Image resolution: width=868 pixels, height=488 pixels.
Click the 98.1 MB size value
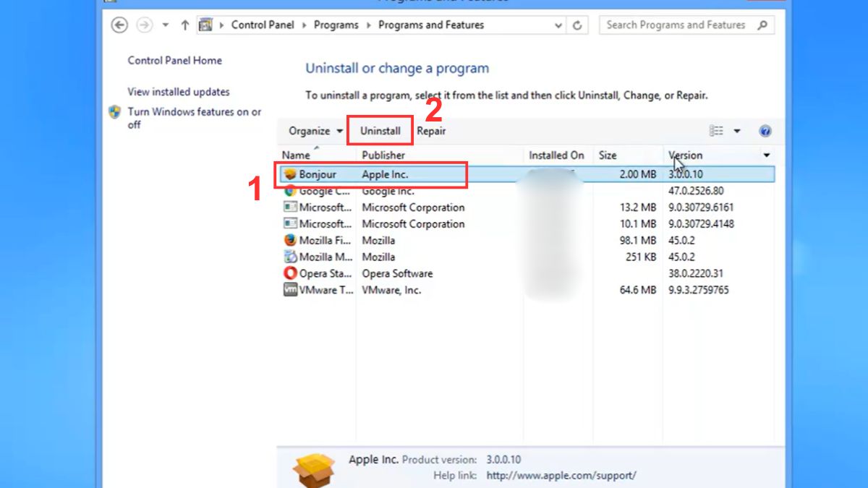click(638, 241)
